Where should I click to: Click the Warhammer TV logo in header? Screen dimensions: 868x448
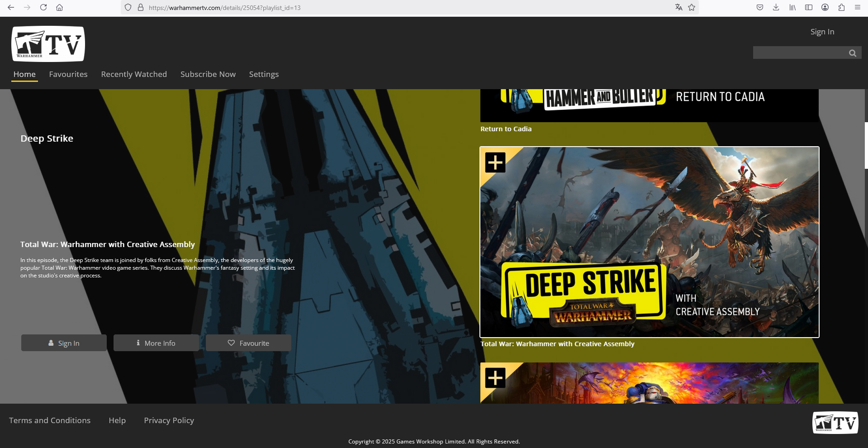tap(48, 44)
